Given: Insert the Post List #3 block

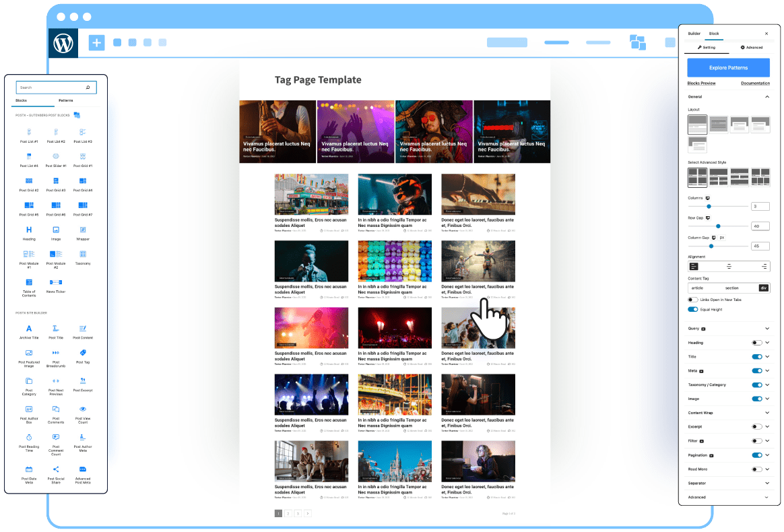Looking at the screenshot, I should (x=83, y=135).
